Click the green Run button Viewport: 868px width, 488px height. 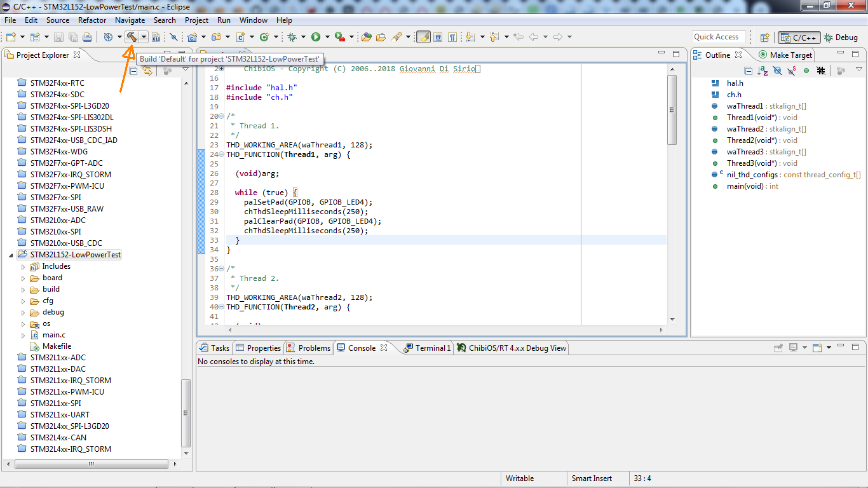pos(316,37)
